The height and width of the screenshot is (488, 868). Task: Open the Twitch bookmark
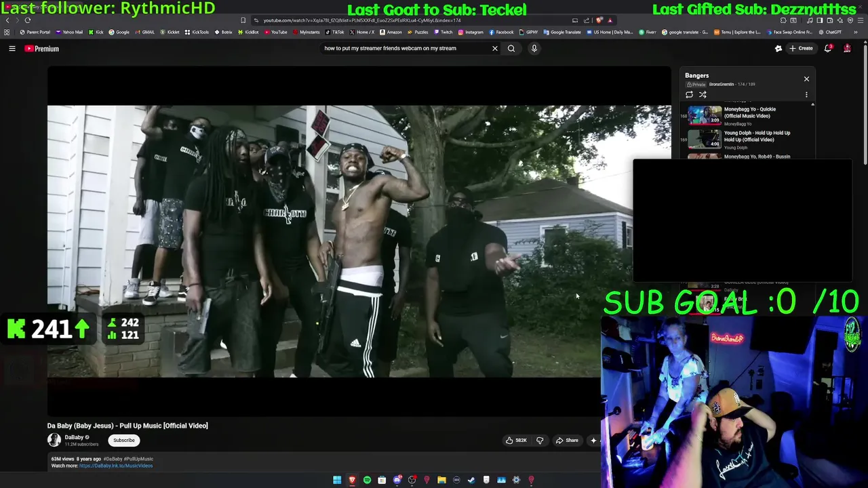tap(443, 32)
